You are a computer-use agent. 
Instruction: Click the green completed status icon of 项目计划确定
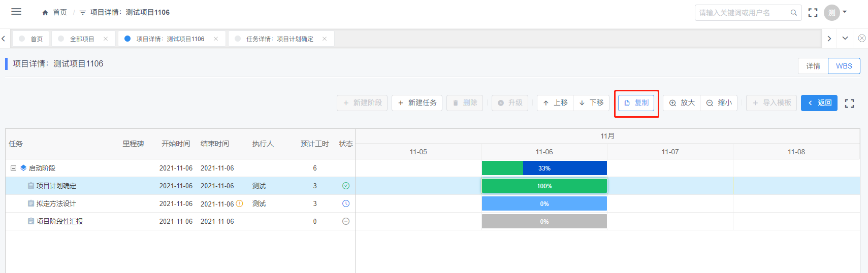[x=346, y=186]
